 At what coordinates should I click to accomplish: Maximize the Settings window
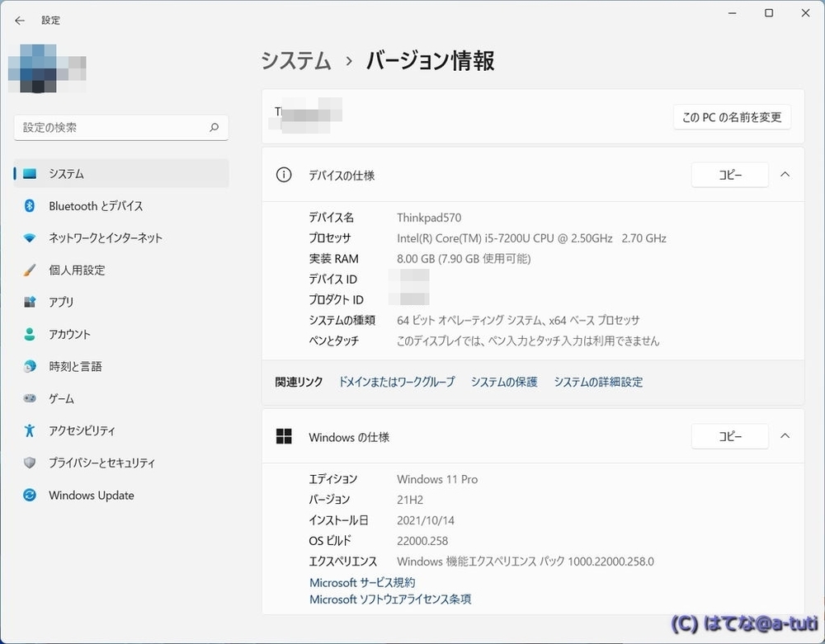click(769, 13)
